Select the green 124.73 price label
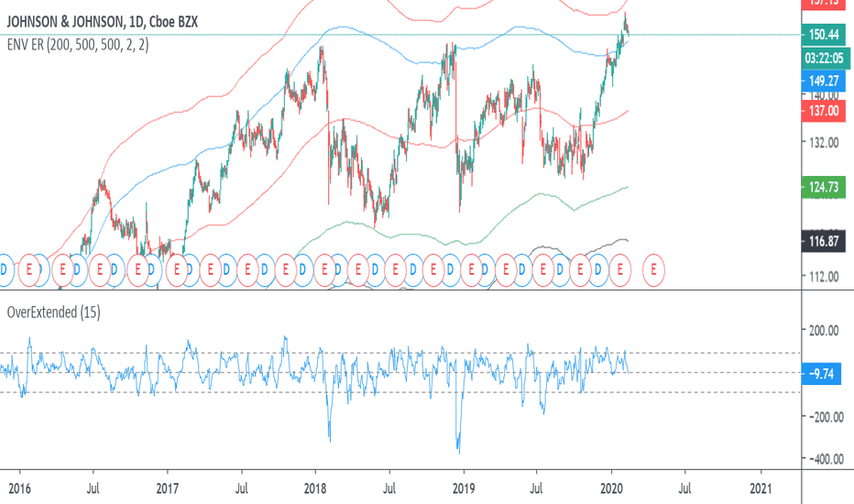The image size is (854, 504). tap(824, 188)
